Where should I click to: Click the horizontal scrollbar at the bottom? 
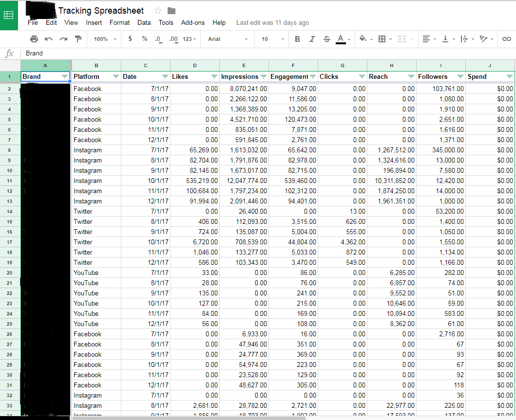coord(189,418)
